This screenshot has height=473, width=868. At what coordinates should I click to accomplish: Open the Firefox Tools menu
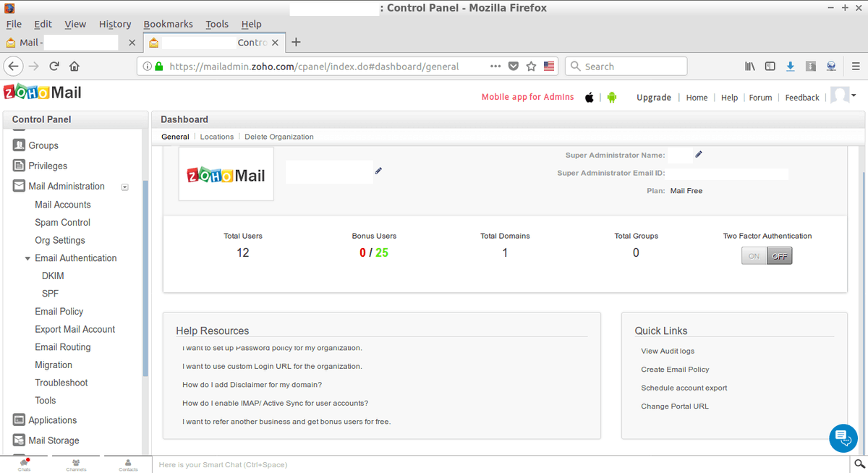[x=217, y=24]
